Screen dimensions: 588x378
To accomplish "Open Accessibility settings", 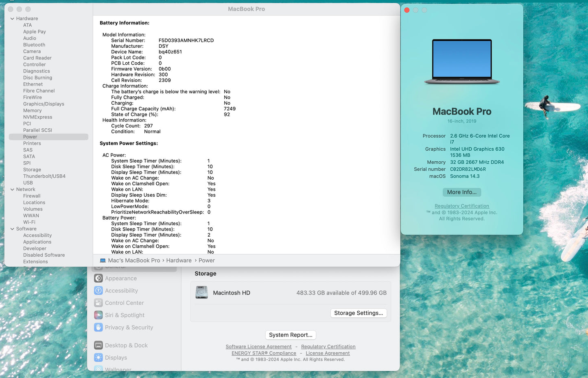I will tap(121, 290).
